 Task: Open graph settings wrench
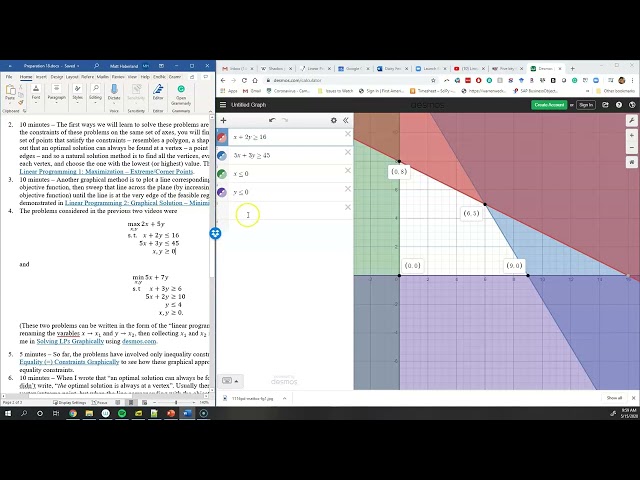point(631,120)
